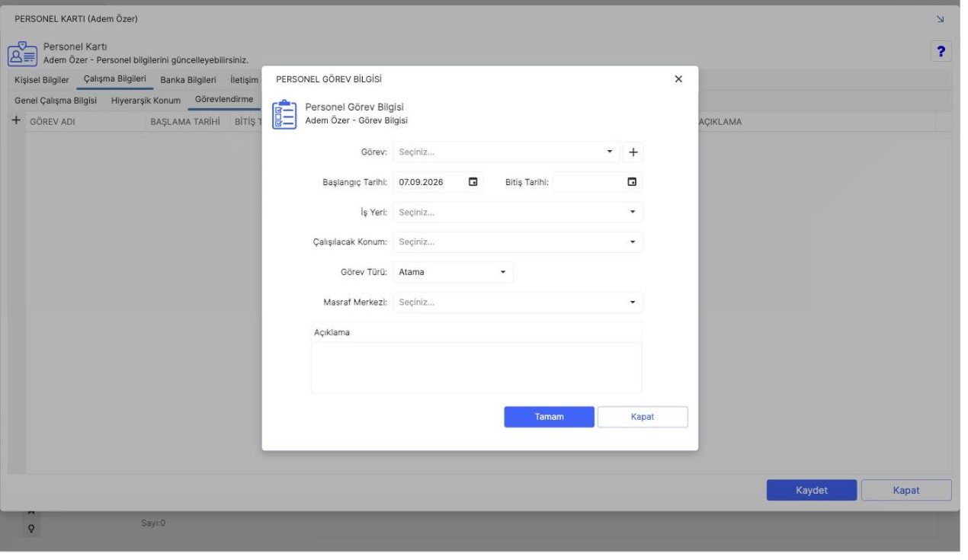This screenshot has height=560, width=968.
Task: Expand the Masraf Merkezi dropdown
Action: point(632,302)
